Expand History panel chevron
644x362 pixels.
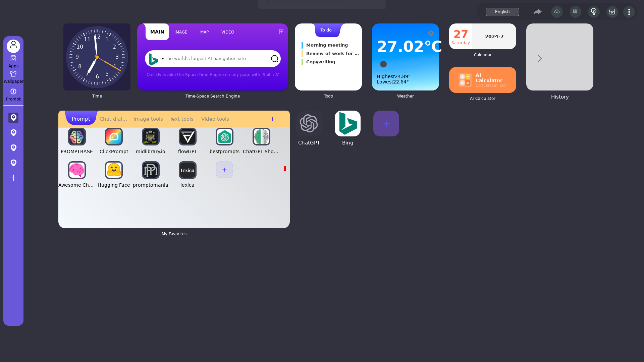pyautogui.click(x=540, y=59)
